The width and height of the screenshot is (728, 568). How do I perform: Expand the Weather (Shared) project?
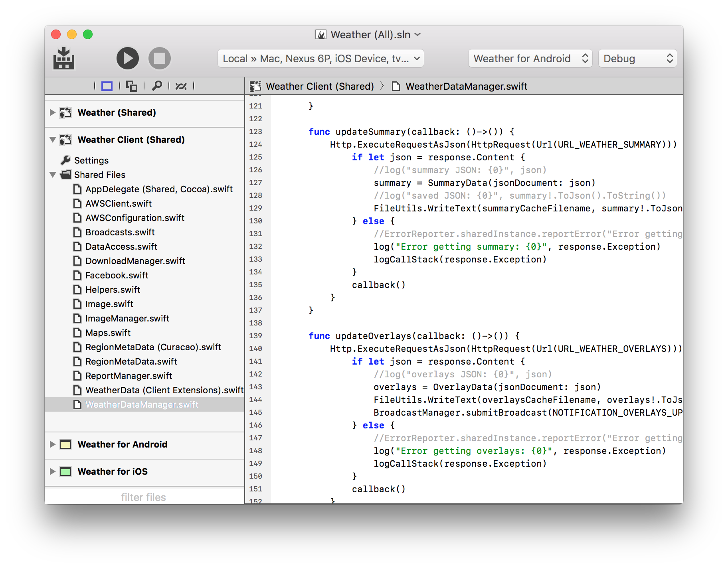(x=52, y=112)
